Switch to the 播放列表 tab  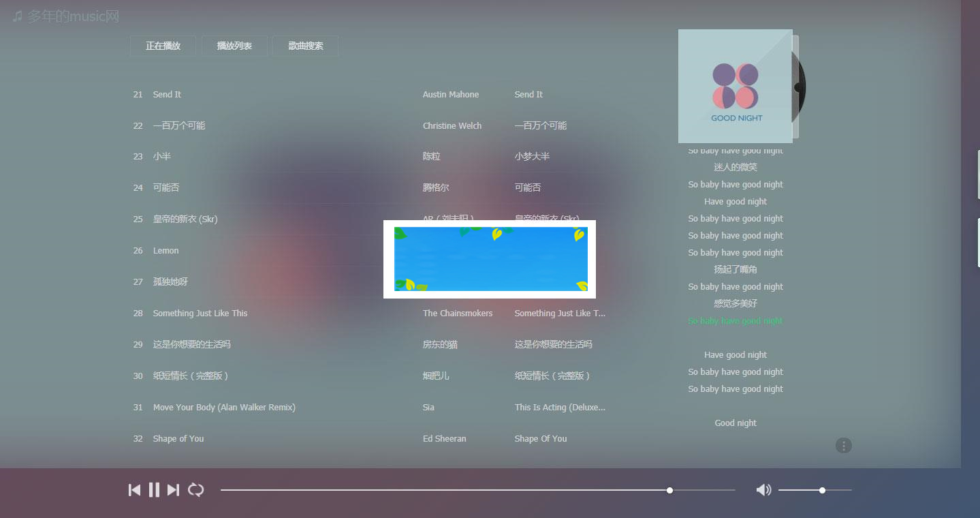click(x=234, y=46)
